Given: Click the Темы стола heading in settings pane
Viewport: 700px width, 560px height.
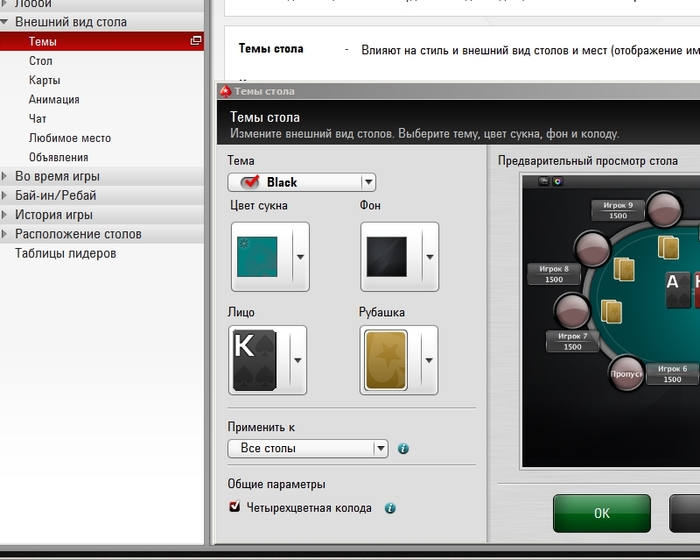Looking at the screenshot, I should pyautogui.click(x=271, y=49).
